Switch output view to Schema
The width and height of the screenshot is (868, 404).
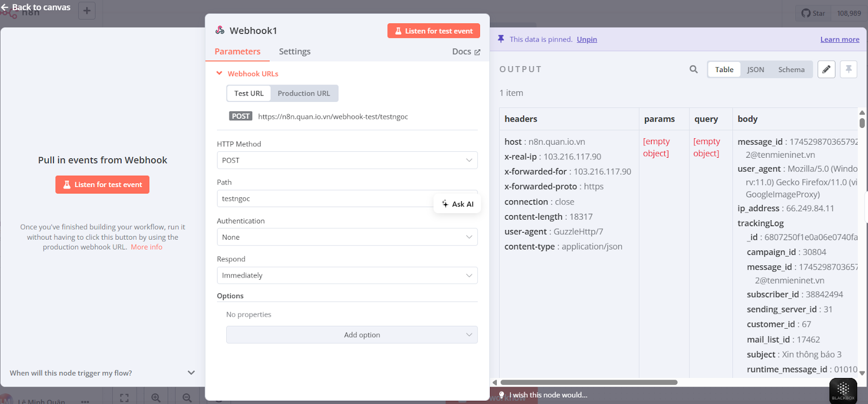click(x=792, y=69)
